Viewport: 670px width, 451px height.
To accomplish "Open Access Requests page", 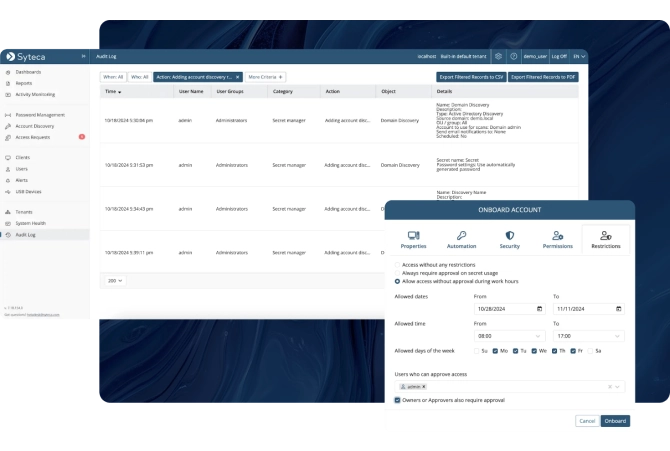I will (x=32, y=137).
